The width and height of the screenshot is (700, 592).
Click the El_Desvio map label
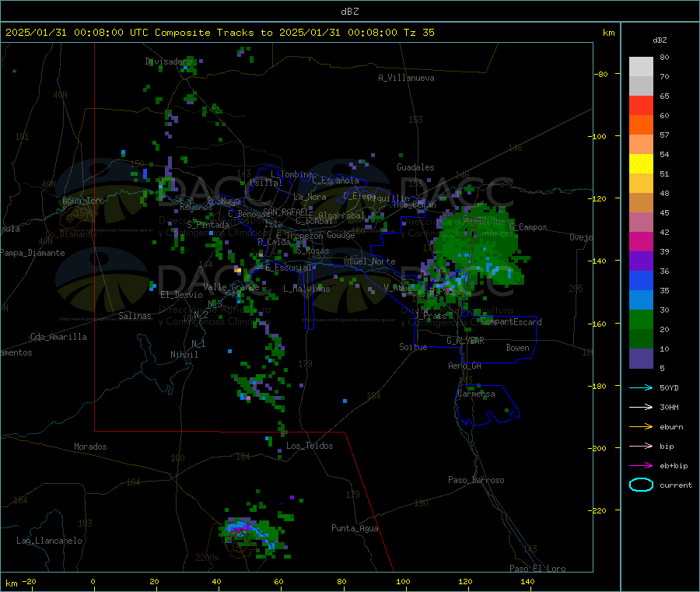point(181,295)
